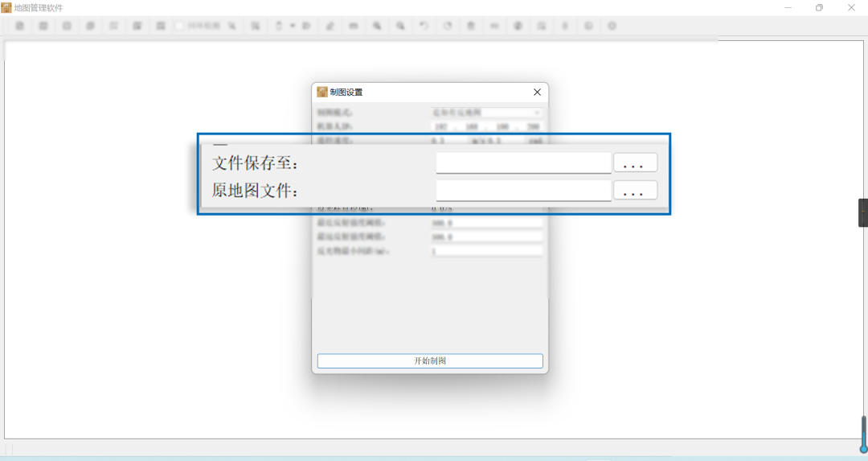
Task: Open the small arrow dropdown in the toolbar
Action: [x=293, y=26]
